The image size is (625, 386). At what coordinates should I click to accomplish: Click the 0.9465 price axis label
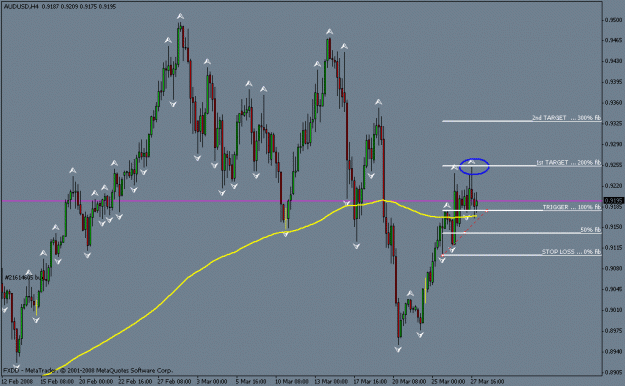pyautogui.click(x=614, y=40)
